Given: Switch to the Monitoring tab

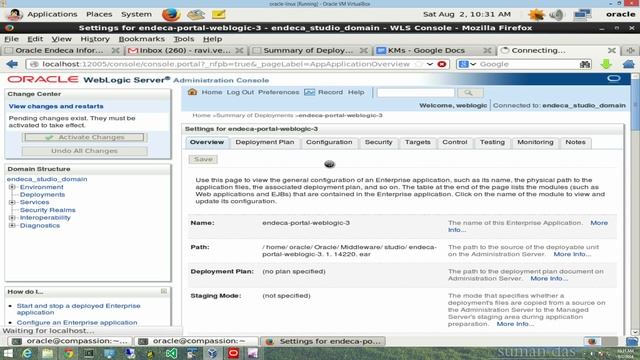Looking at the screenshot, I should [535, 142].
